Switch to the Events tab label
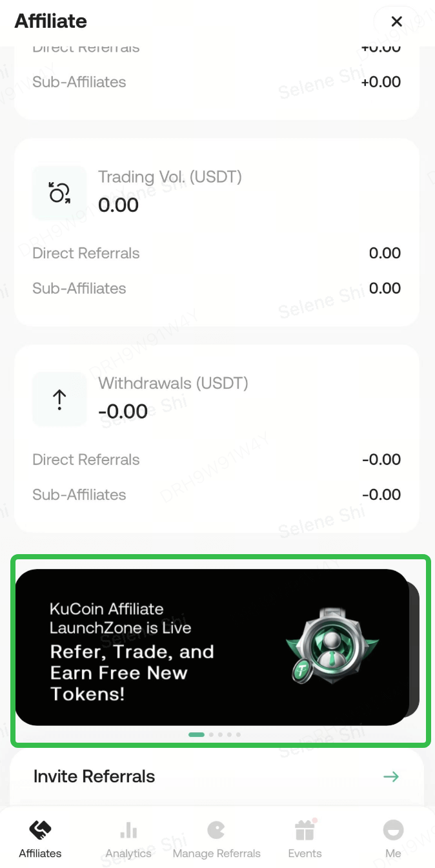Viewport: 435px width, 868px height. click(x=305, y=853)
